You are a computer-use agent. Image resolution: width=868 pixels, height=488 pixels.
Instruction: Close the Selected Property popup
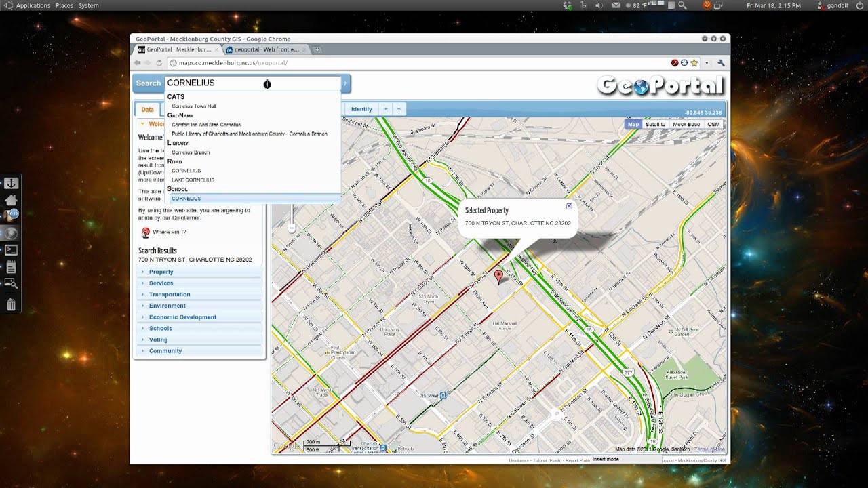coord(569,205)
